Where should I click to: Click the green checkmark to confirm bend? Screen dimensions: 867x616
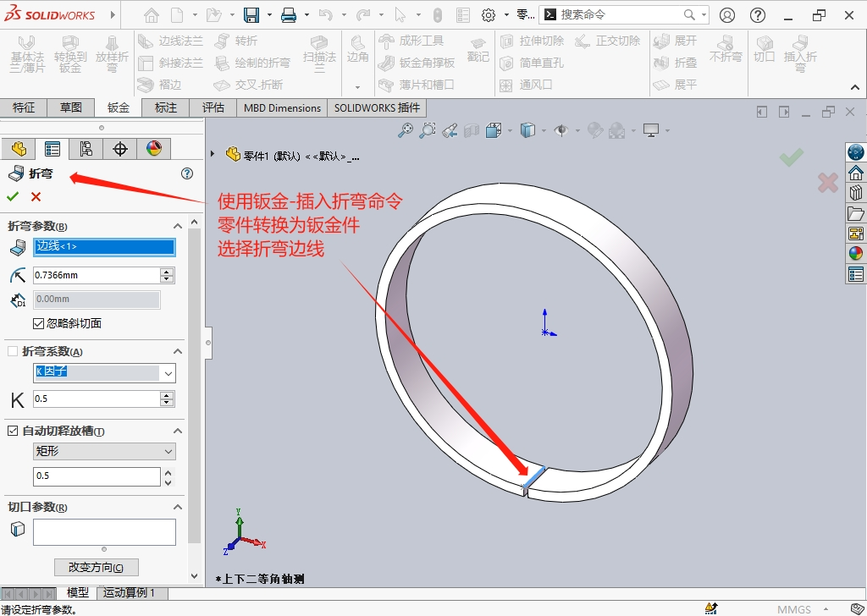click(x=13, y=196)
